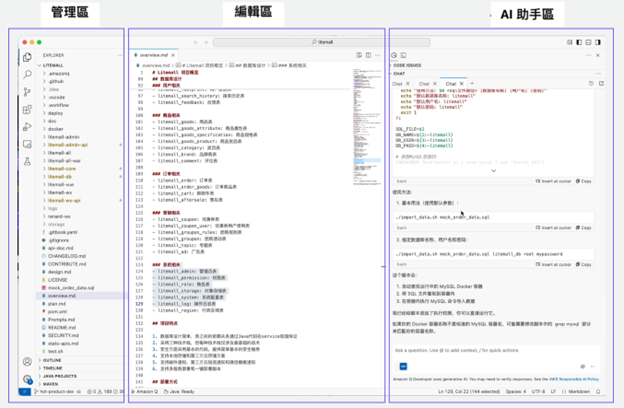Select the active Chat tab with blue underline
This screenshot has height=408, width=624.
[x=451, y=84]
